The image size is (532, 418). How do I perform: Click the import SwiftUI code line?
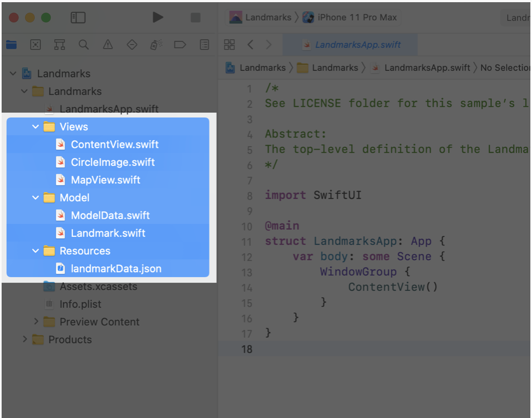(x=313, y=195)
